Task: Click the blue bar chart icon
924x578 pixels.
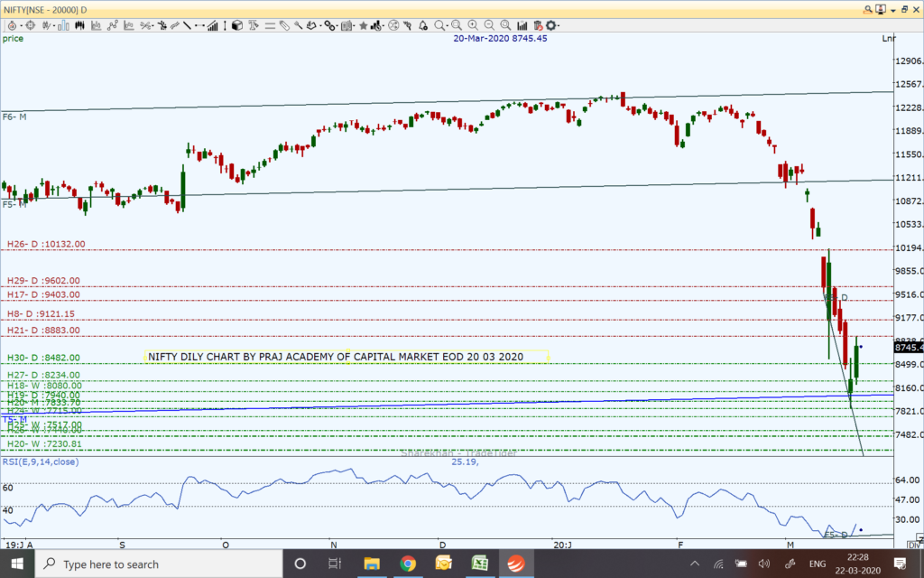Action: [x=64, y=25]
